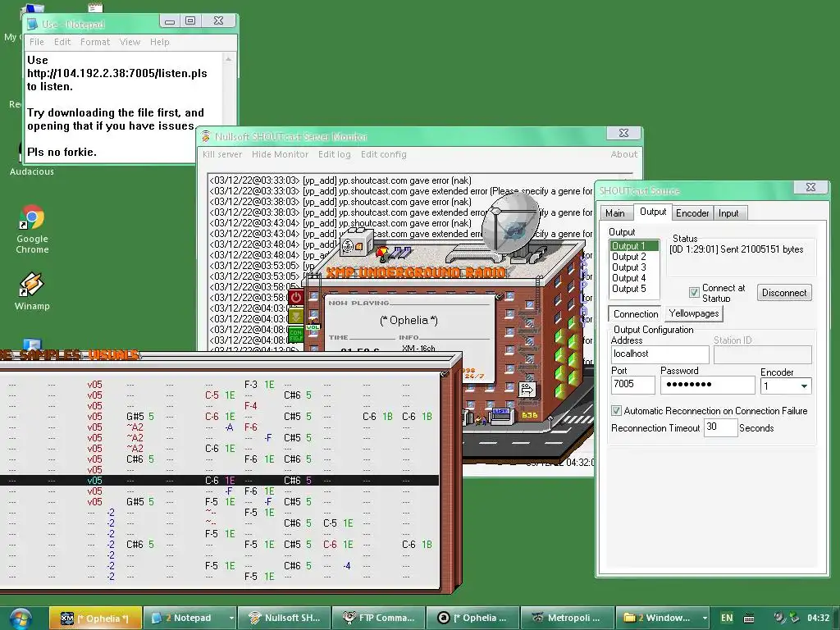Open the LIST kiosk sign on building

point(500,412)
